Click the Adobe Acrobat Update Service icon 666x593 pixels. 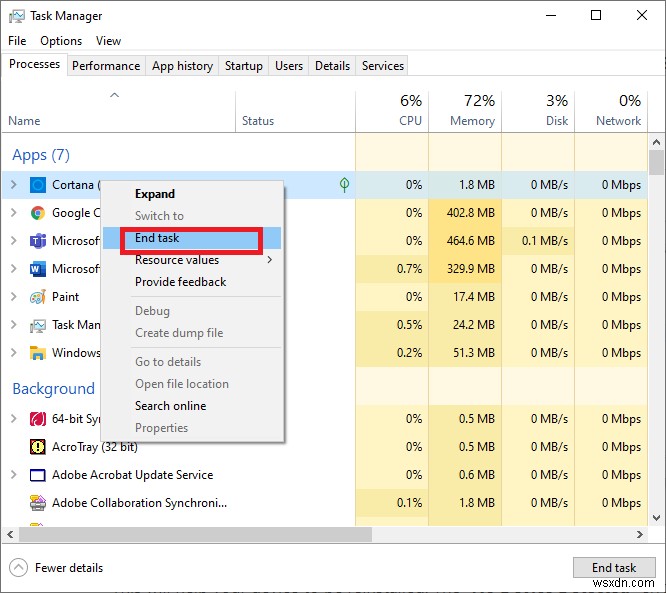coord(38,475)
